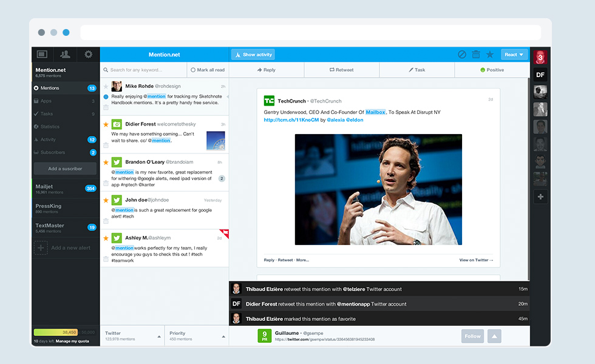Click the block/spam icon in top toolbar
Screen dimensions: 595x364
pyautogui.click(x=462, y=55)
